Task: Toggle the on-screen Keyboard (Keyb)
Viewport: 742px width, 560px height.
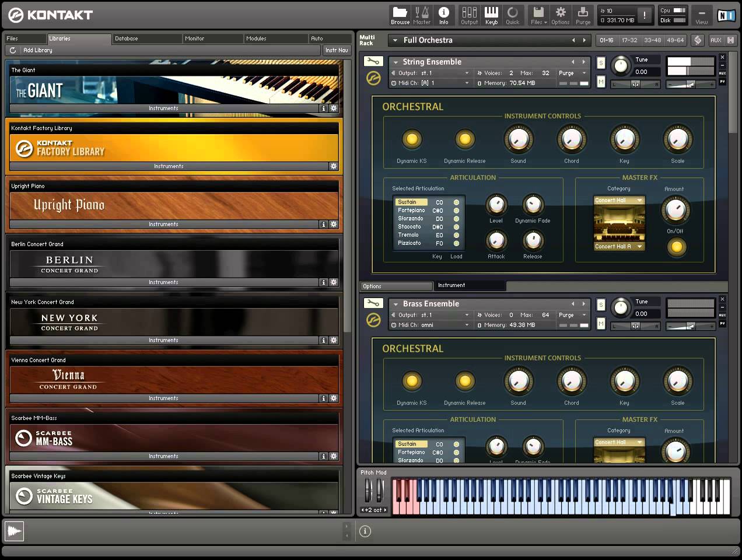Action: 491,15
